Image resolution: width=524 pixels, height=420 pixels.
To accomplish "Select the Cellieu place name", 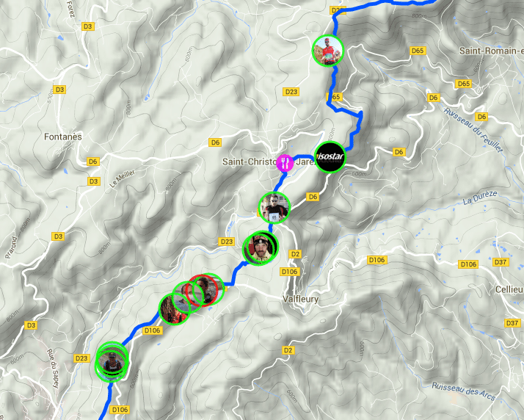I will (x=509, y=289).
